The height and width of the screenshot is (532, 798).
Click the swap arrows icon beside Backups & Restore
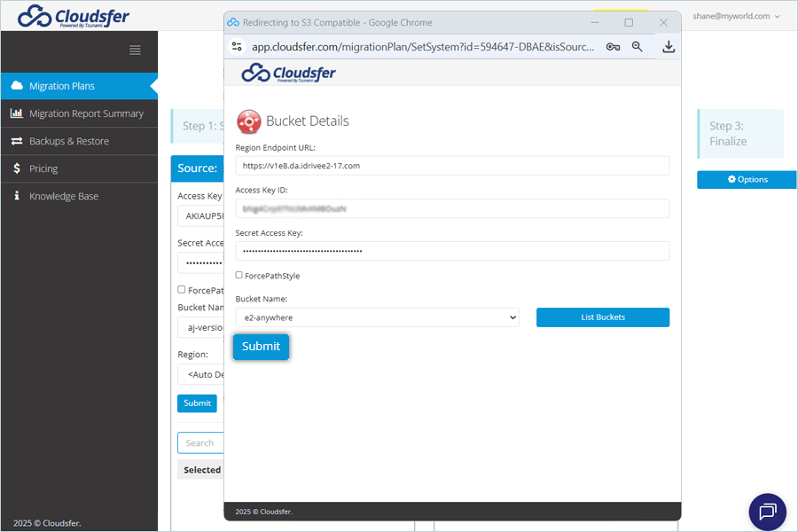[17, 140]
